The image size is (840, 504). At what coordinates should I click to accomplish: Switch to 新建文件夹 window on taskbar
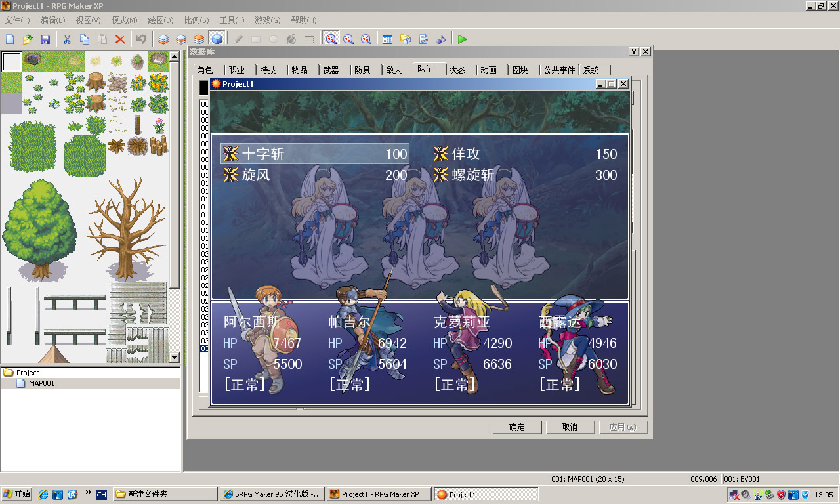click(165, 494)
